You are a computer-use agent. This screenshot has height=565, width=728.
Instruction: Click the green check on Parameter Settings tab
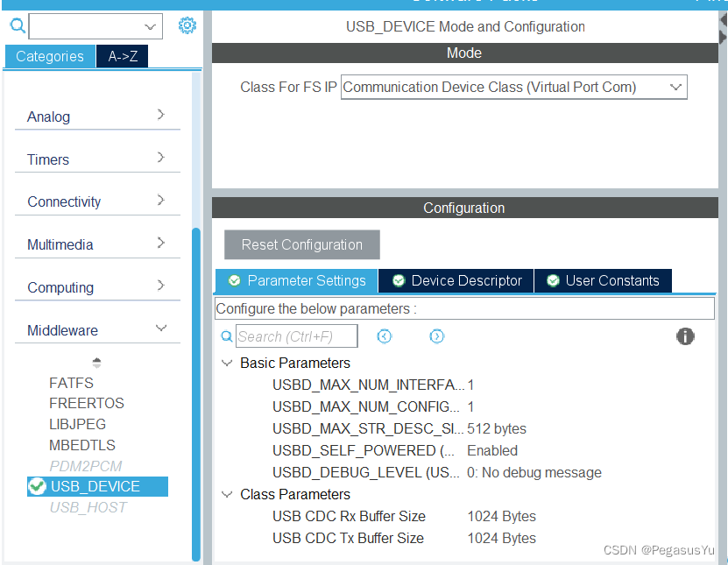(x=234, y=280)
